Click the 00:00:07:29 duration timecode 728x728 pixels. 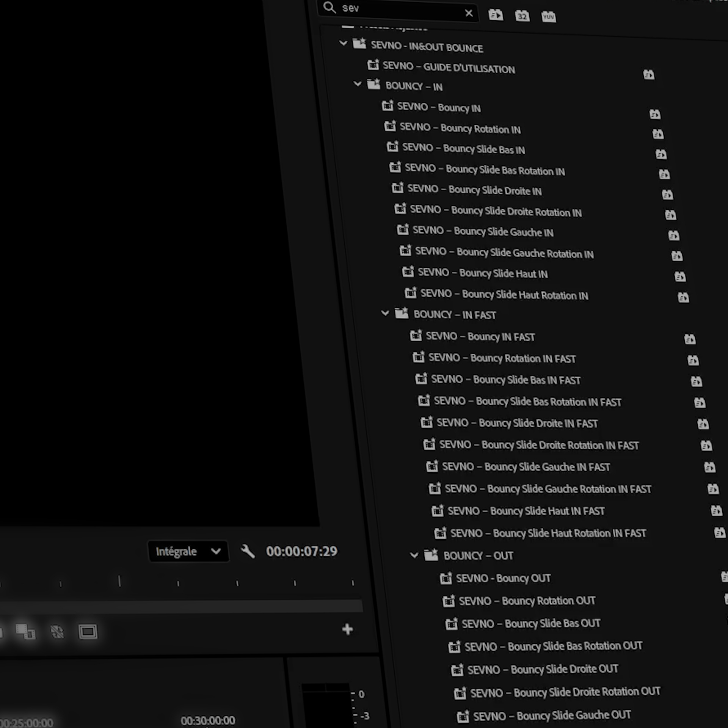coord(301,551)
